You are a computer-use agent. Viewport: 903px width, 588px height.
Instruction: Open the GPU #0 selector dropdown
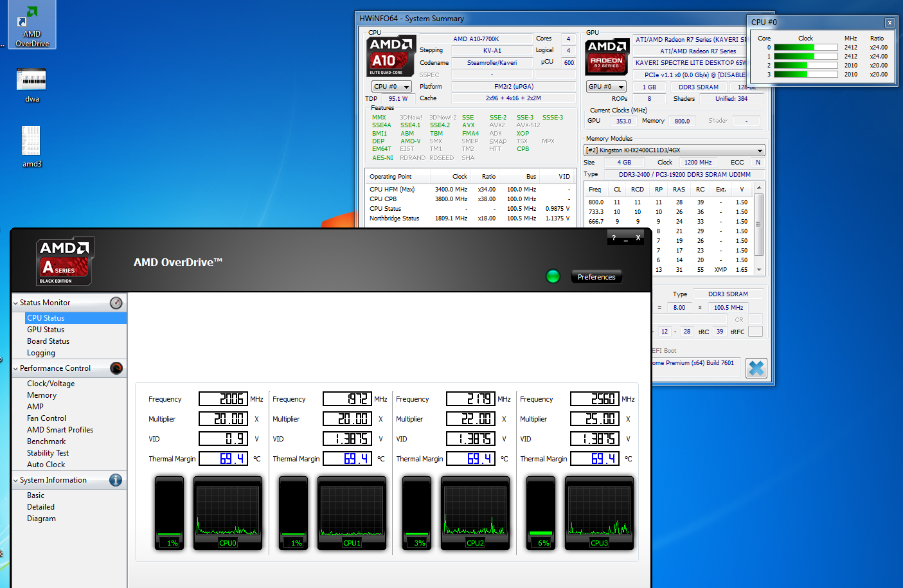click(606, 87)
